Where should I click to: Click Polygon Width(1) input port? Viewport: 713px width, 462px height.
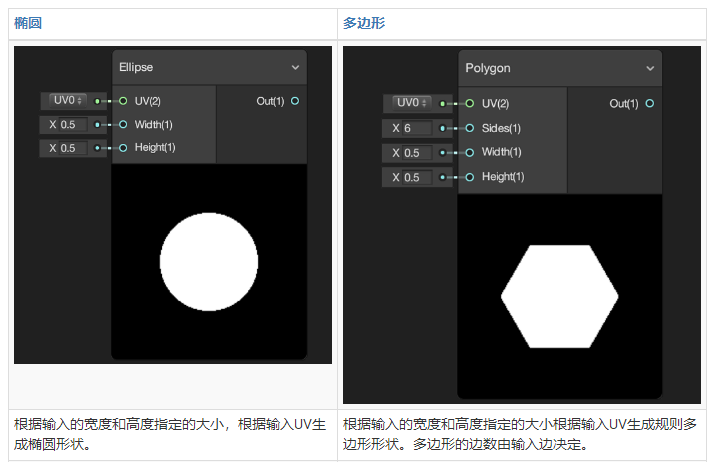tap(470, 153)
